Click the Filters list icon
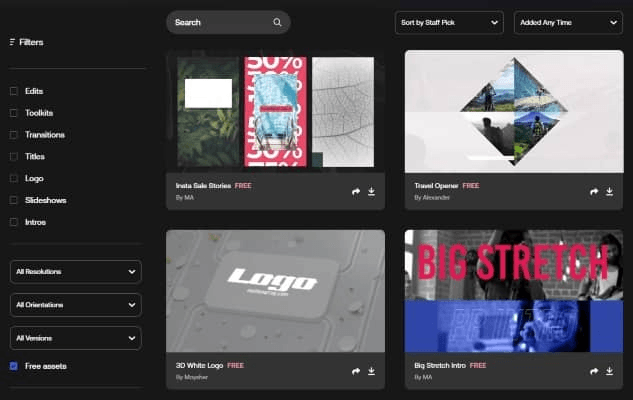The image size is (633, 400). click(12, 42)
